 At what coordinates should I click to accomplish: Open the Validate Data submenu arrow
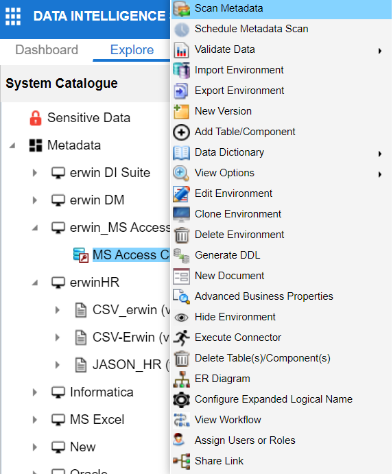pyautogui.click(x=380, y=51)
